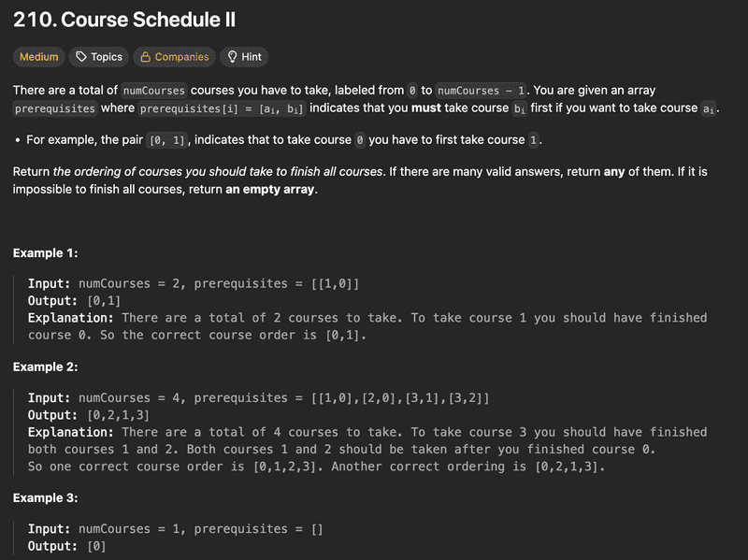Click the "prerequisites[i] = [ai, bi]" code chip
The image size is (748, 560).
tap(223, 108)
